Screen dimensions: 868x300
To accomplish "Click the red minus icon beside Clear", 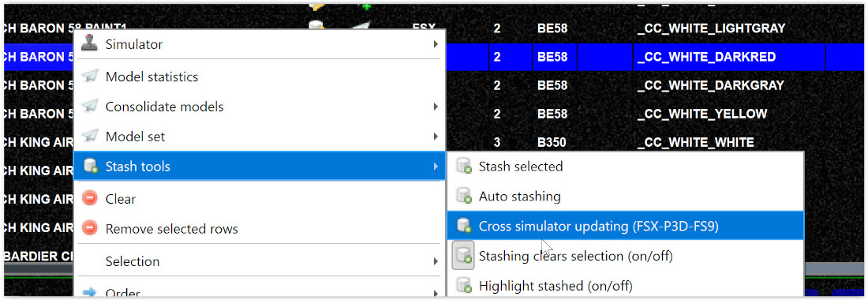I will coord(89,198).
